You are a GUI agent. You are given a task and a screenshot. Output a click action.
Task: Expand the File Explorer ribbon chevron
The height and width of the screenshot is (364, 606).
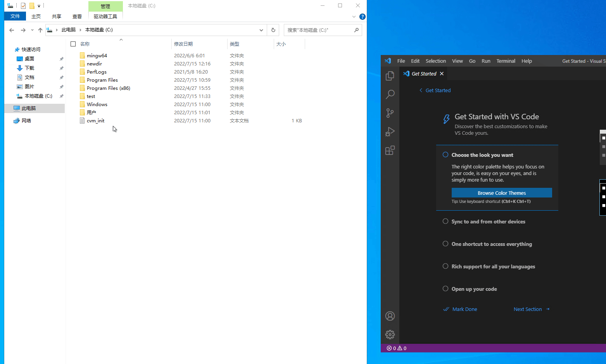[x=354, y=17]
